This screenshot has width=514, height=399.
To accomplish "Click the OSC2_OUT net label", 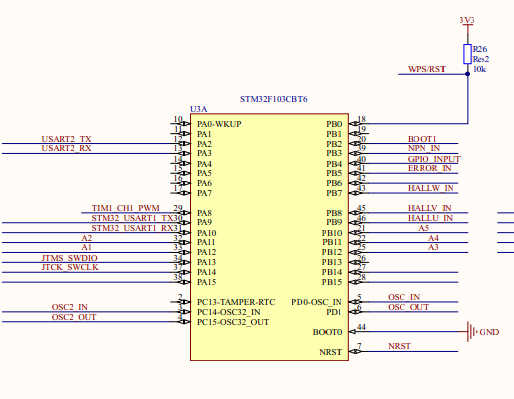I will [74, 317].
